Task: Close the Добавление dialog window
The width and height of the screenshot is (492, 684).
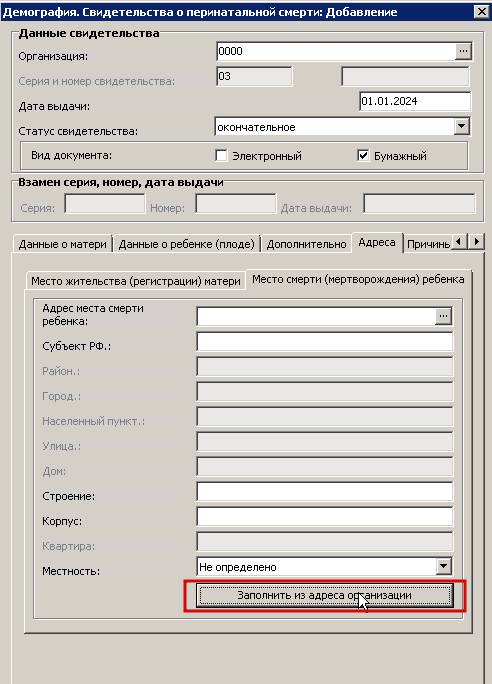Action: coord(482,11)
